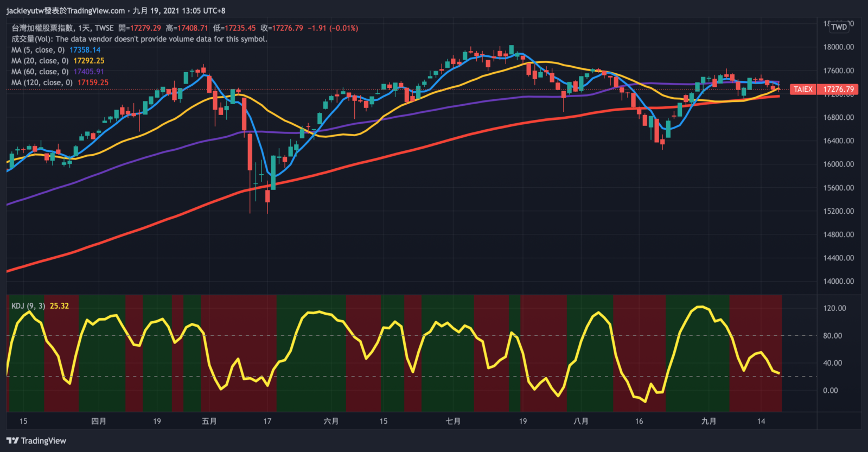Click the yellow KDJ value 25.32
The width and height of the screenshot is (868, 452).
[59, 306]
